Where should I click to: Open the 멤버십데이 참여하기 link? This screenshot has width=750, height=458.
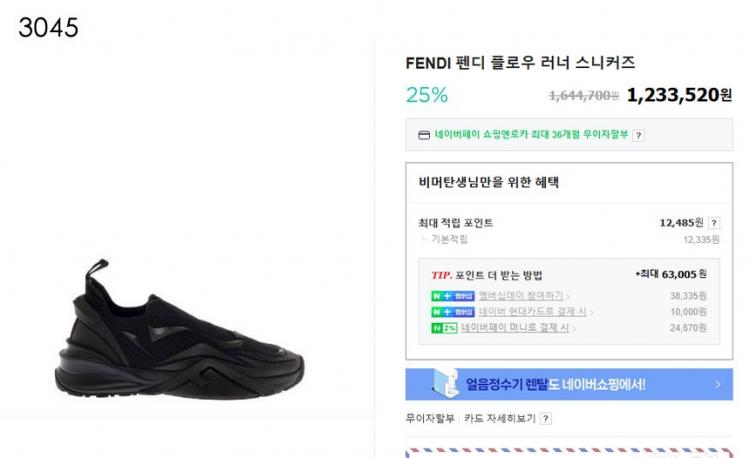[513, 296]
